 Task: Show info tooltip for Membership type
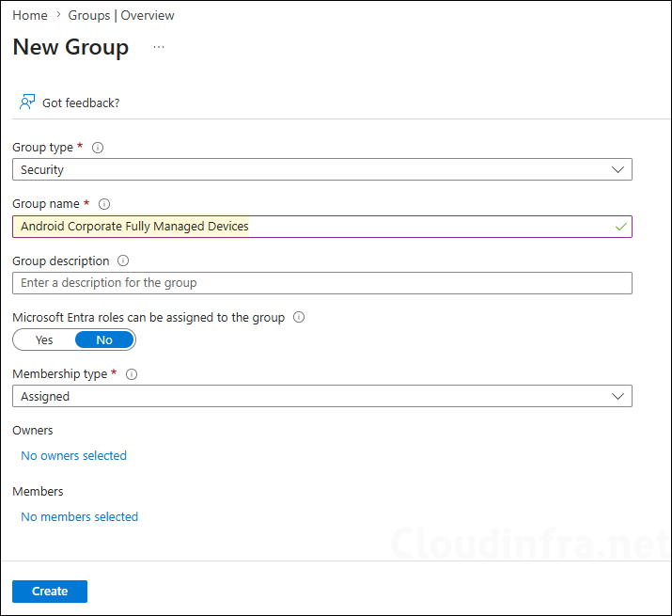(132, 374)
